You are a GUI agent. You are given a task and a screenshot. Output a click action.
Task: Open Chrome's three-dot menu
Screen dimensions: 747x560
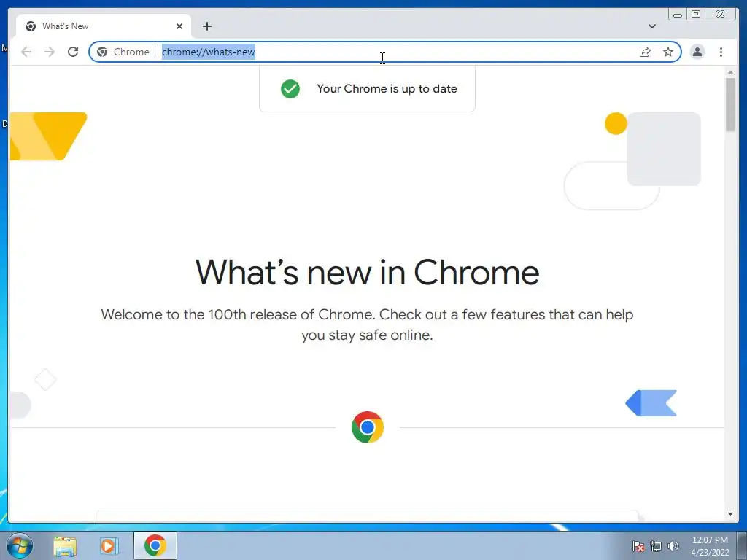[x=721, y=52]
